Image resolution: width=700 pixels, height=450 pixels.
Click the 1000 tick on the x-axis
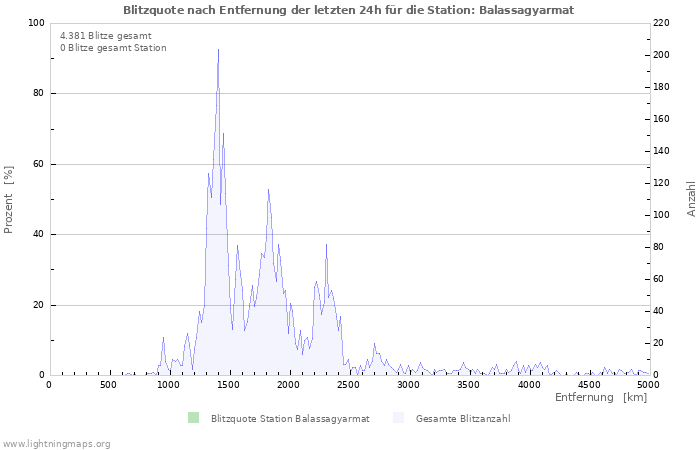[x=168, y=384]
